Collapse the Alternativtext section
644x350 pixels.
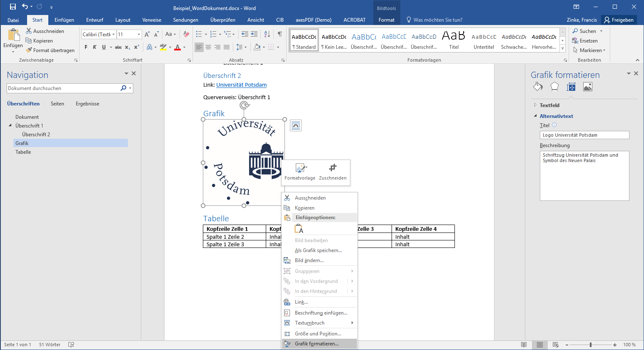tap(536, 116)
